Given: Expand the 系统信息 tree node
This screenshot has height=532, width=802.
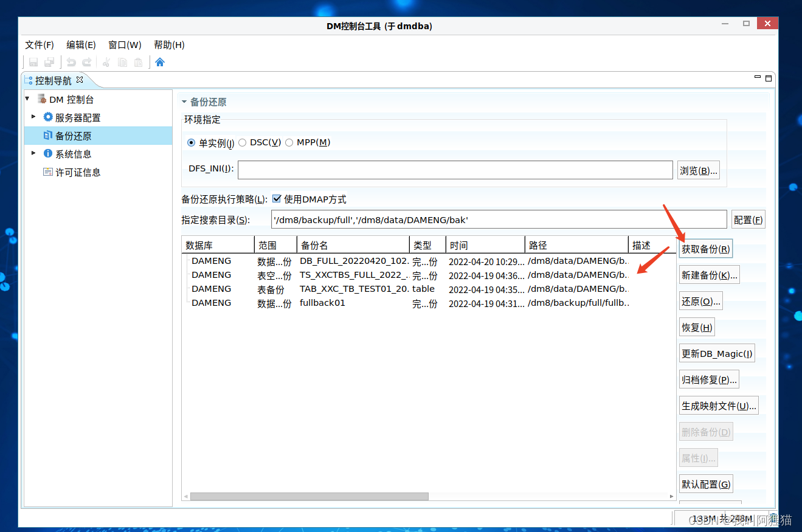Looking at the screenshot, I should pyautogui.click(x=34, y=153).
